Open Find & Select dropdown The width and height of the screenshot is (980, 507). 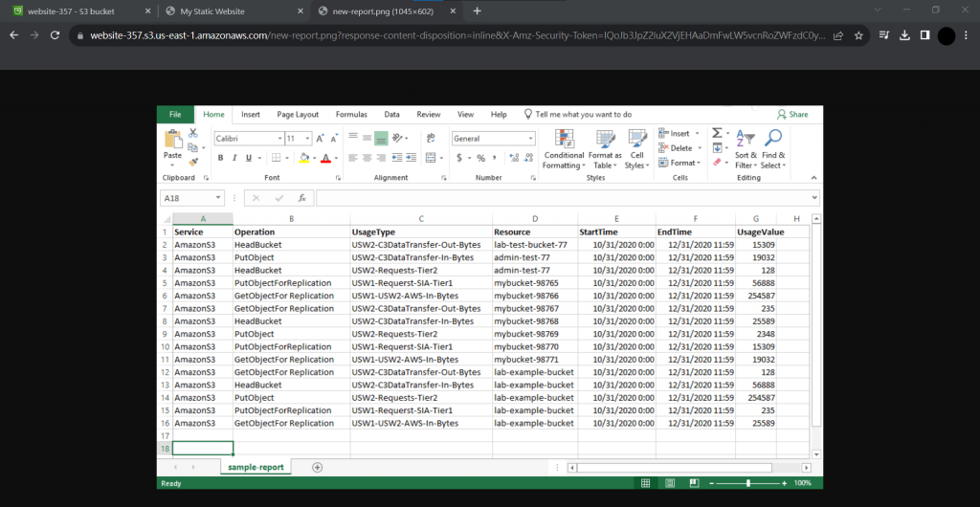coord(773,150)
